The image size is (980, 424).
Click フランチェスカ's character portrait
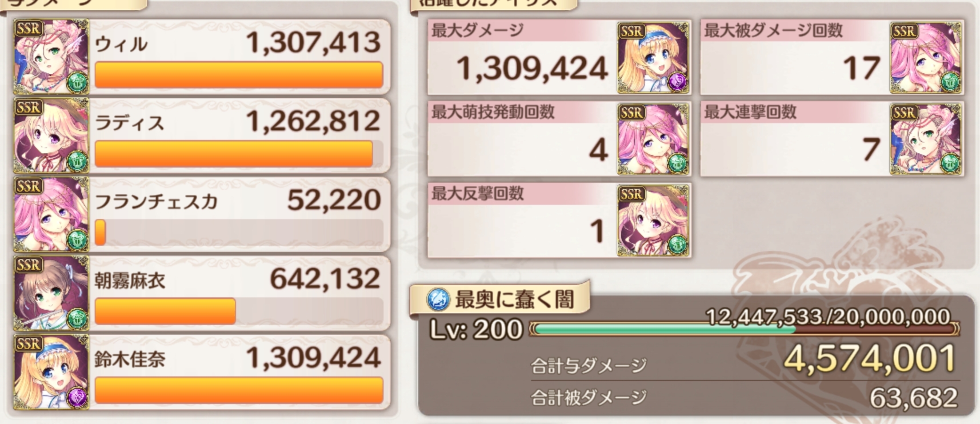pos(51,214)
